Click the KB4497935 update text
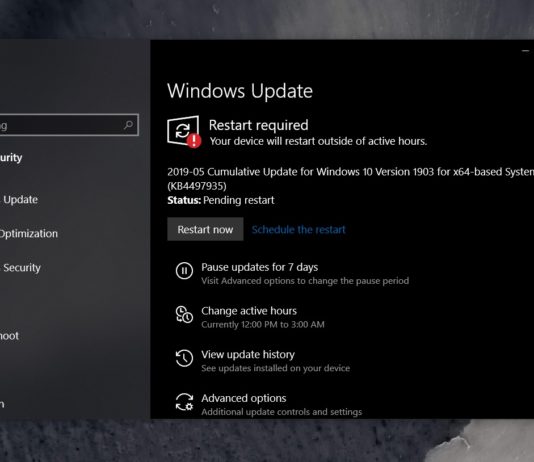 (197, 186)
